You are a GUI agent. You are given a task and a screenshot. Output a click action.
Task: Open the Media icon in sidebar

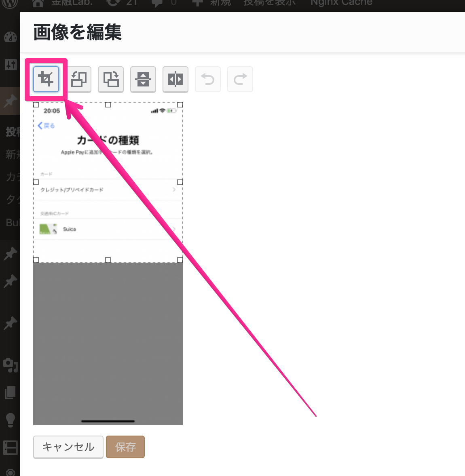point(10,365)
